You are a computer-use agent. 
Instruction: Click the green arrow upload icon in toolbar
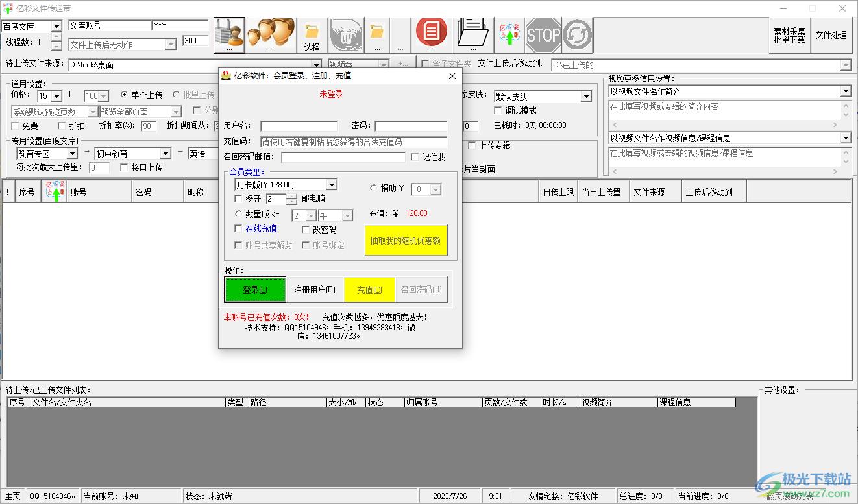[x=509, y=34]
